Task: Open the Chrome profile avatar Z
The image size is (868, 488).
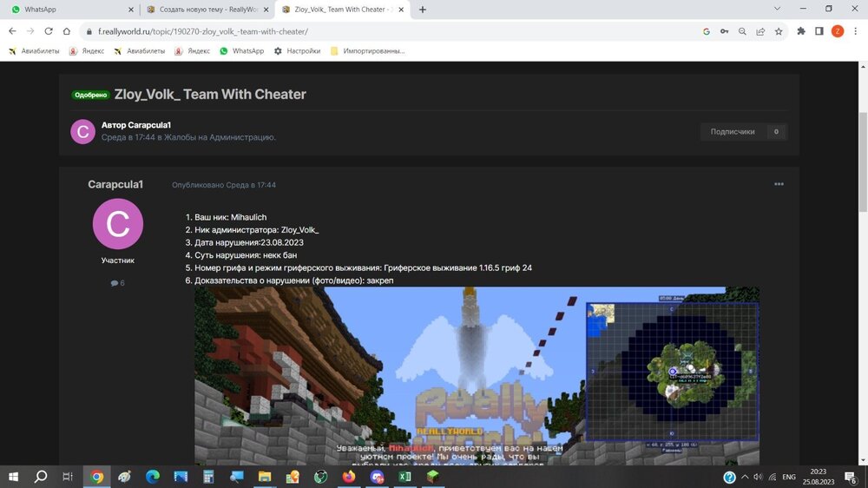Action: pyautogui.click(x=838, y=31)
